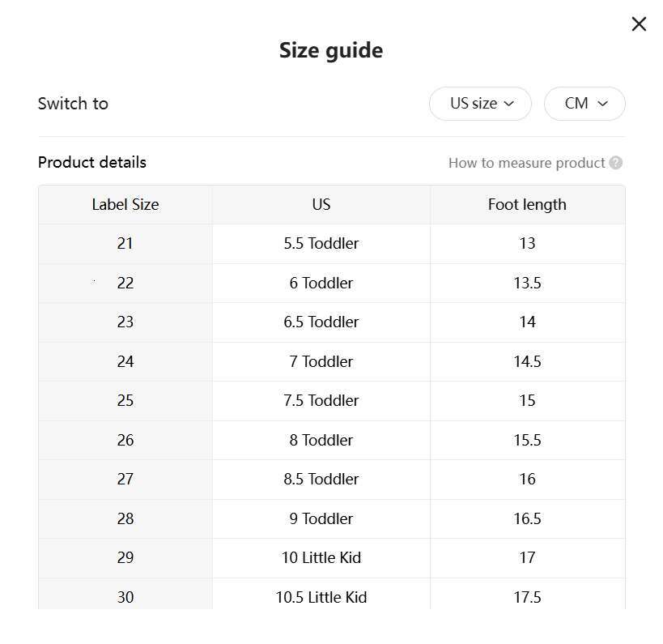This screenshot has width=663, height=644.
Task: Select the Label Size column header
Action: click(125, 205)
